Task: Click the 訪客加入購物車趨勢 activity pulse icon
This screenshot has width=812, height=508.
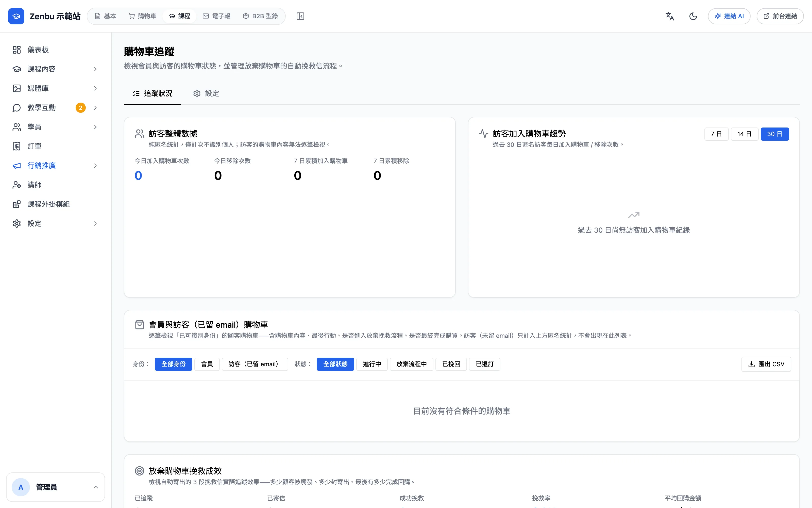Action: (x=483, y=134)
